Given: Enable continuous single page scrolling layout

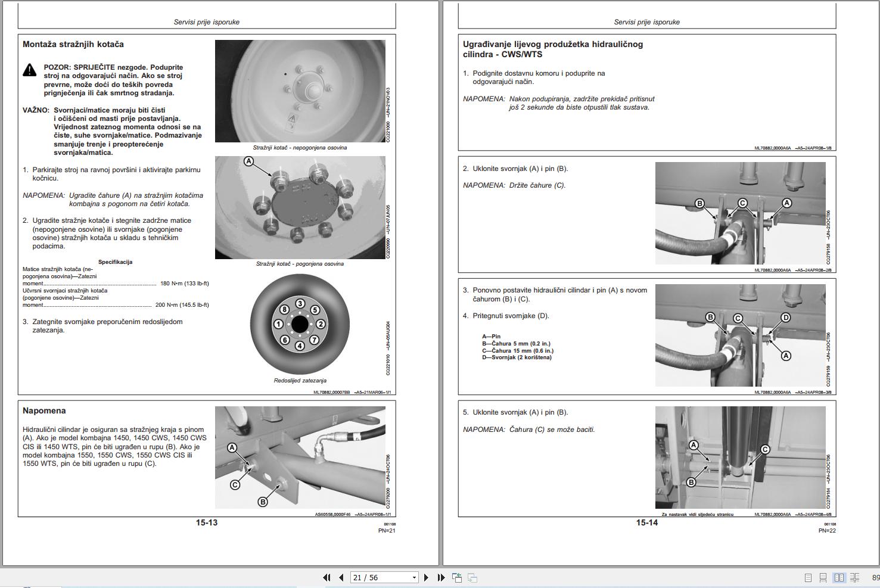Looking at the screenshot, I should pyautogui.click(x=823, y=578).
